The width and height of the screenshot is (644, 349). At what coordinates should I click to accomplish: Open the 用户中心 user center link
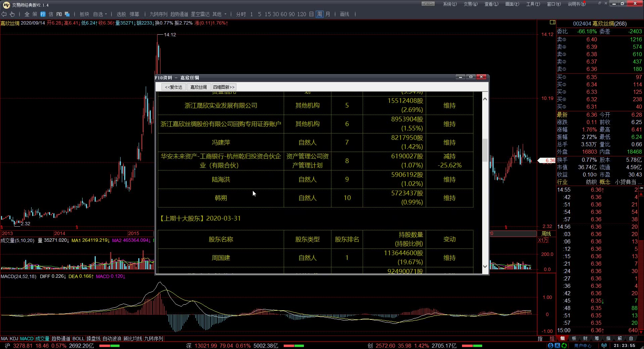pos(583,346)
